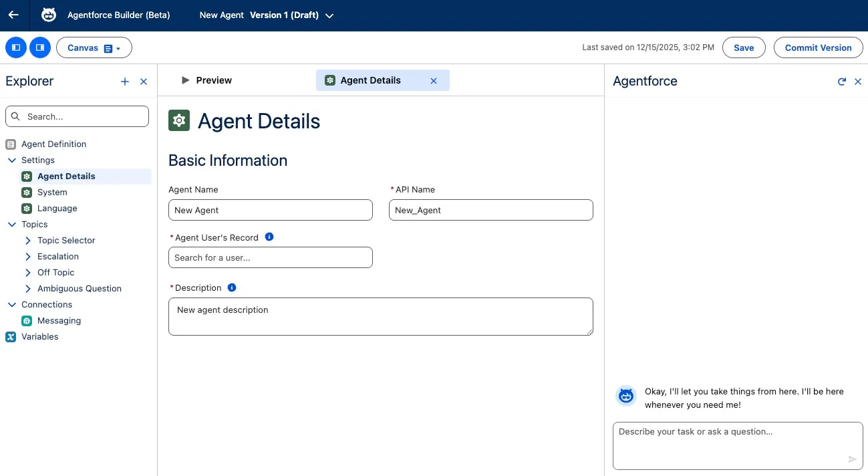Click the Save button
868x476 pixels.
744,47
